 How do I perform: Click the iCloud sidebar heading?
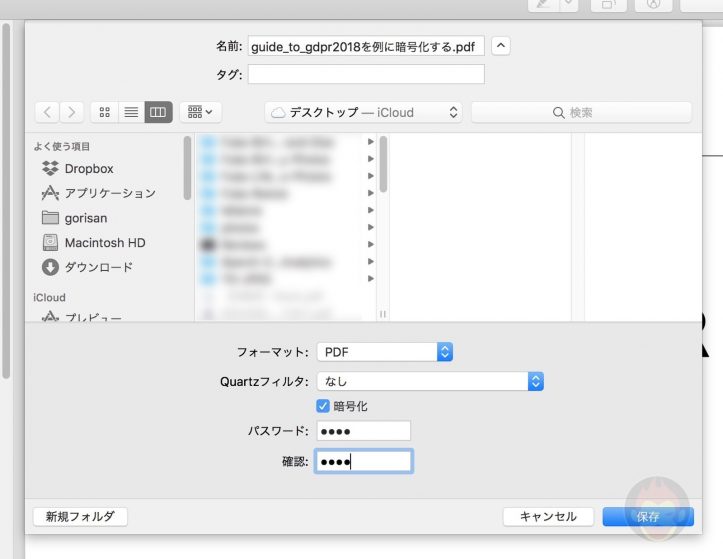[x=49, y=297]
